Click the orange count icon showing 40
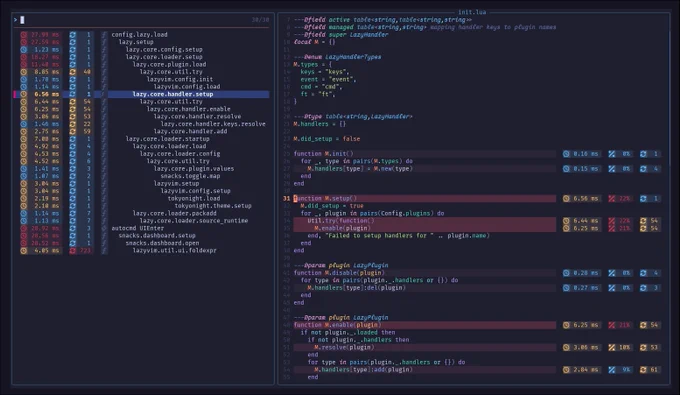Image resolution: width=680 pixels, height=395 pixels. (x=72, y=72)
